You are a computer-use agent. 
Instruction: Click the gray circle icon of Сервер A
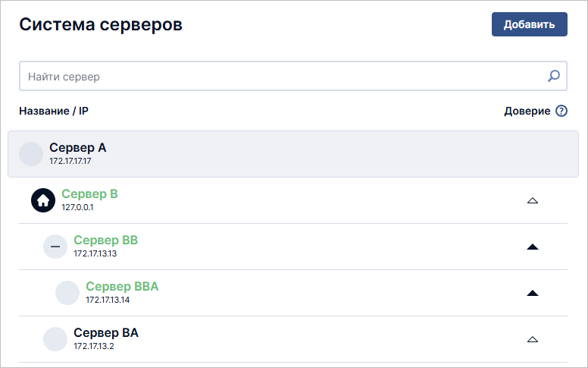[31, 154]
